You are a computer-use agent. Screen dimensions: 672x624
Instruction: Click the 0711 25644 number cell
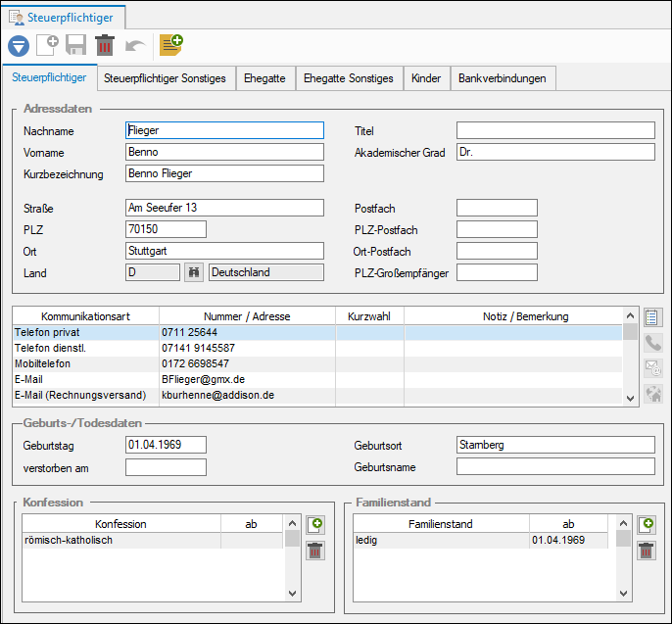tap(247, 333)
